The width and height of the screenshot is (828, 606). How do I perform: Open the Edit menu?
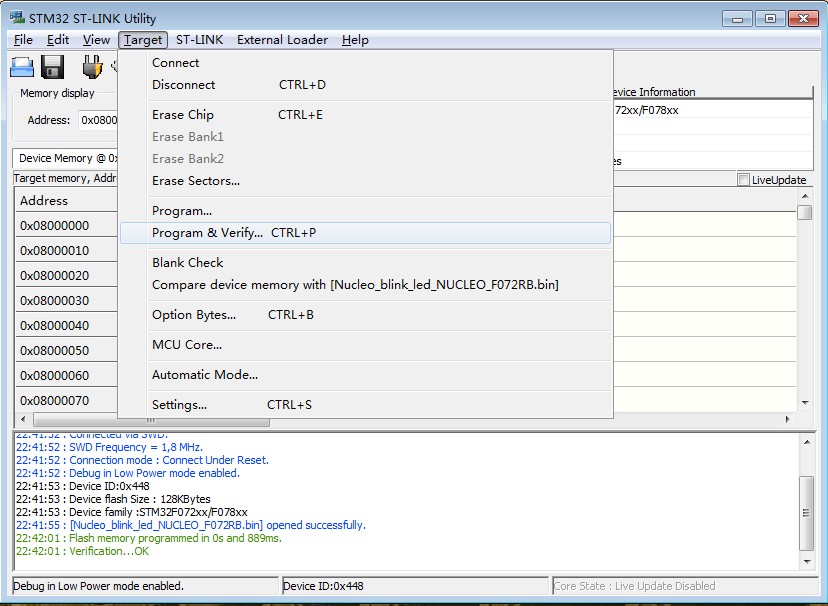tap(58, 40)
